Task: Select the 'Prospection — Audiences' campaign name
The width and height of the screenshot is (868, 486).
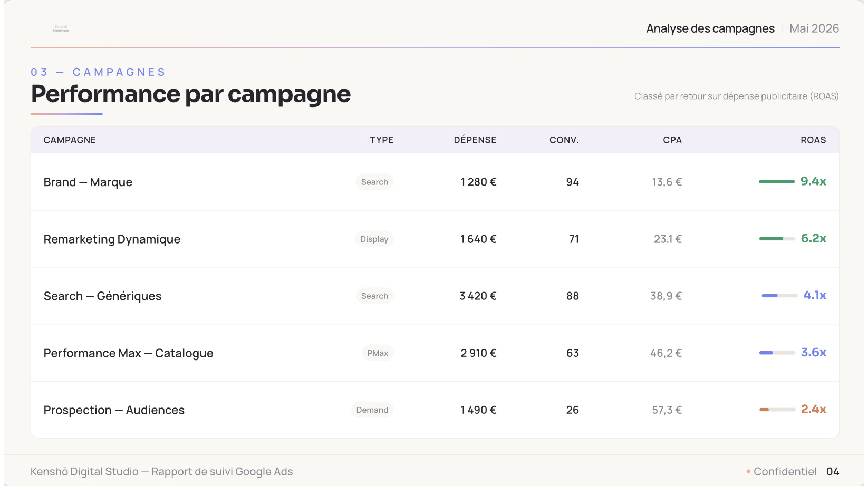Action: [114, 410]
